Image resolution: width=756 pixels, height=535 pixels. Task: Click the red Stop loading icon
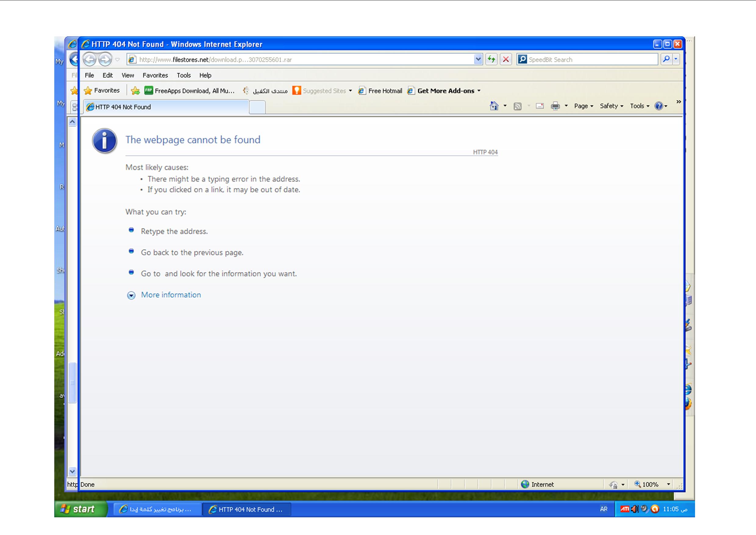506,59
